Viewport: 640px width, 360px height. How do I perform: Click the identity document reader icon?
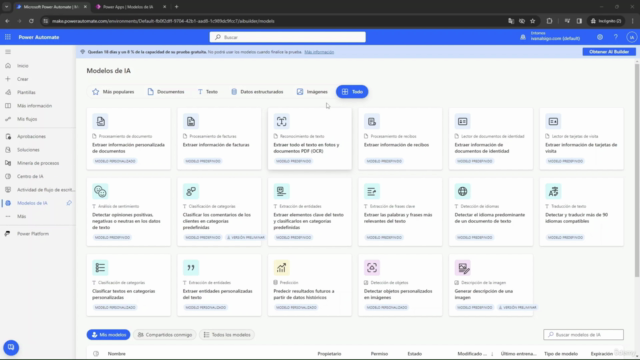(x=462, y=121)
